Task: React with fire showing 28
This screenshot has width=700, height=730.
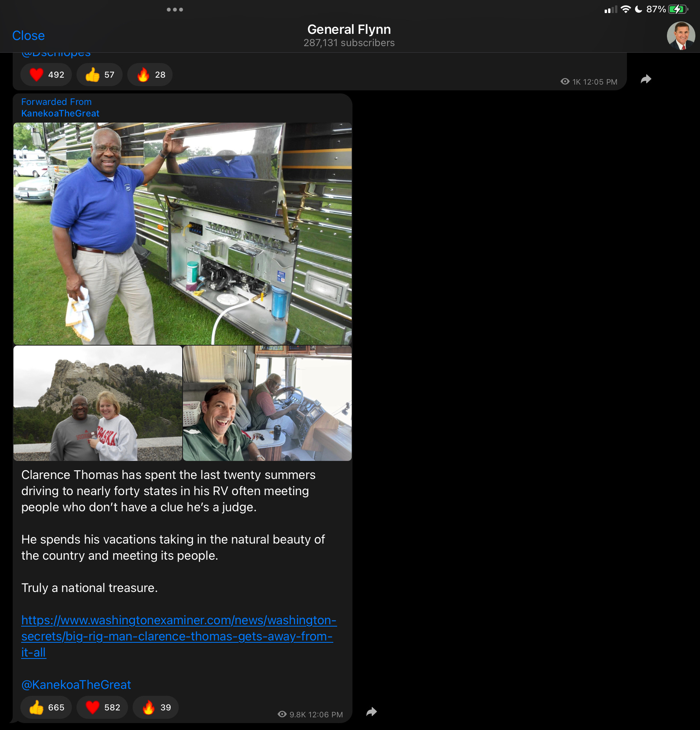Action: (150, 75)
